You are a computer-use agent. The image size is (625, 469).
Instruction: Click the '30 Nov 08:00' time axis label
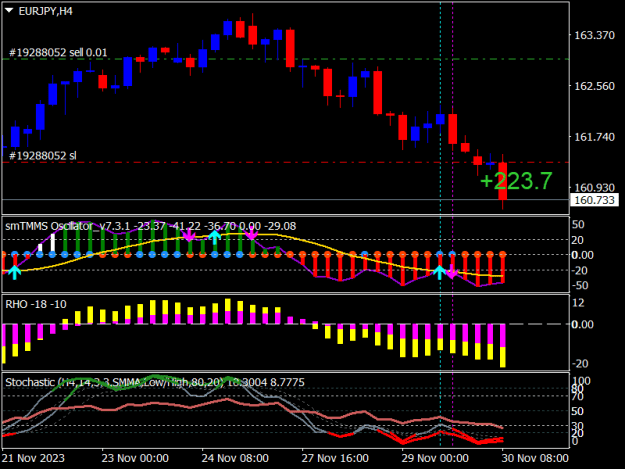point(535,458)
